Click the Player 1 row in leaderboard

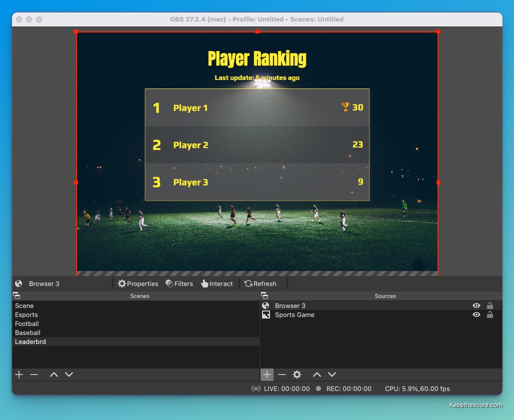coord(257,107)
